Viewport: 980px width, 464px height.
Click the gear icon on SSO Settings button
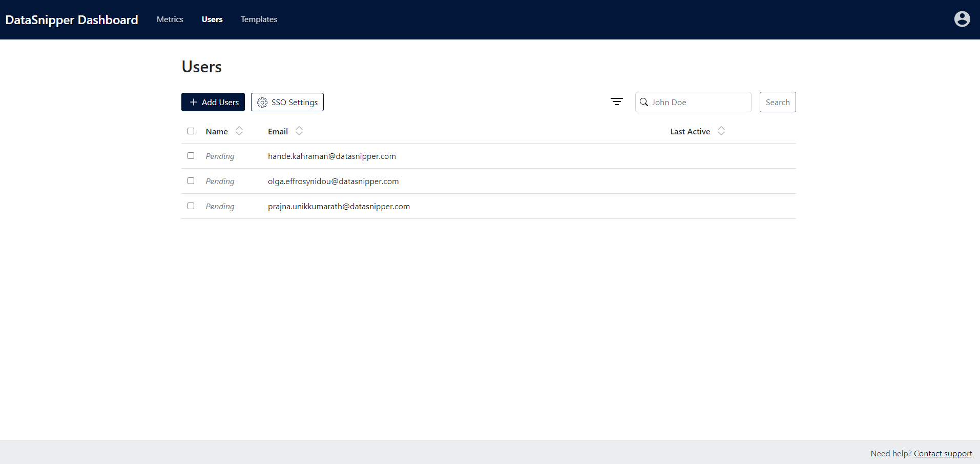pyautogui.click(x=262, y=102)
